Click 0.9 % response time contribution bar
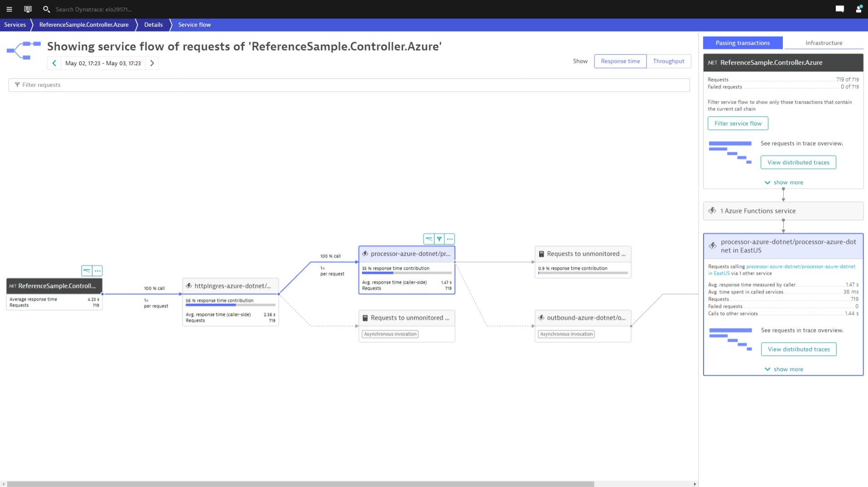868x487 pixels. click(x=583, y=273)
